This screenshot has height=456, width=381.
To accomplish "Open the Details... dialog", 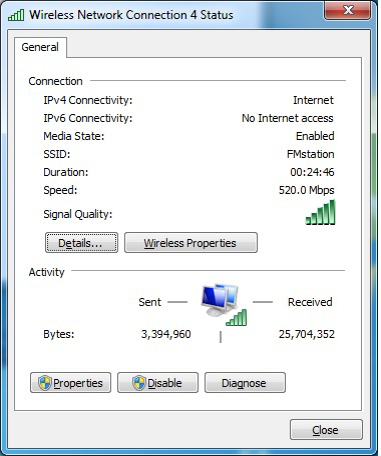I will [x=81, y=243].
